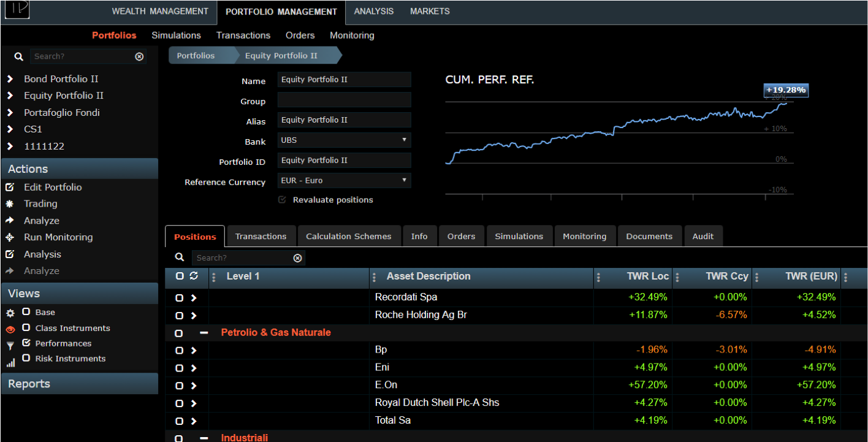868x442 pixels.
Task: Click the refresh icon in positions table header
Action: pos(194,276)
